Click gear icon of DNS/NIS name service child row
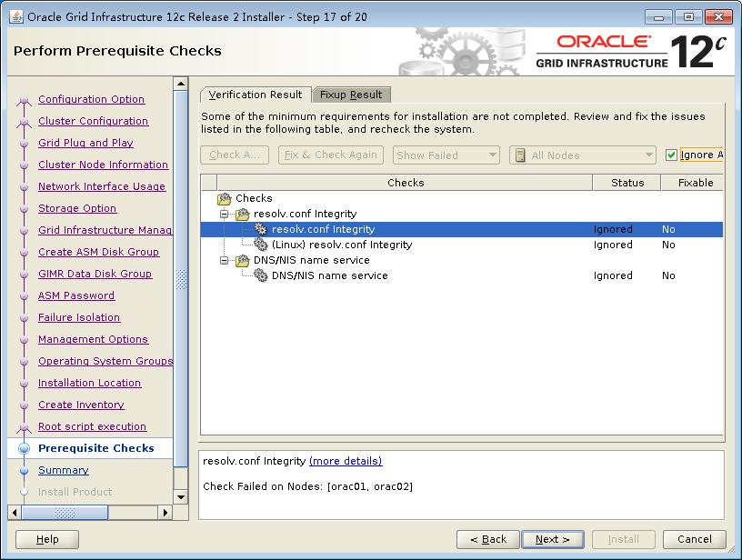Viewport: 742px width, 560px height. 261,275
